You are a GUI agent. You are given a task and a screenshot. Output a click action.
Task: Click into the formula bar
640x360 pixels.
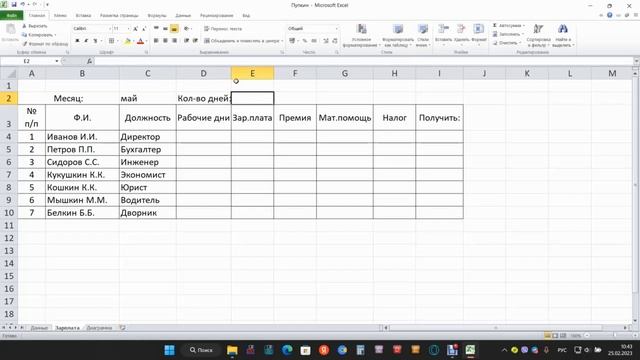click(364, 61)
